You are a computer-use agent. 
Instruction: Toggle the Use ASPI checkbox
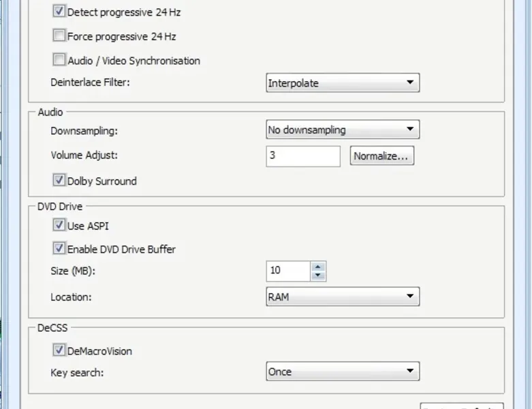[59, 225]
